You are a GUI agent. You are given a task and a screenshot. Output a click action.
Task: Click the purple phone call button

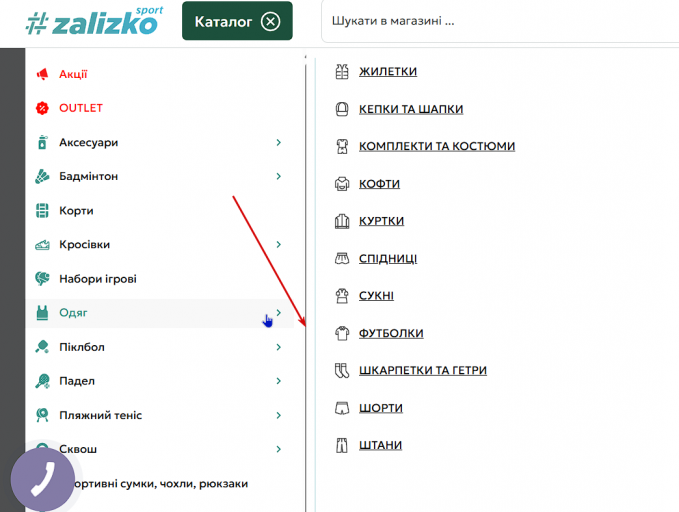[x=43, y=479]
